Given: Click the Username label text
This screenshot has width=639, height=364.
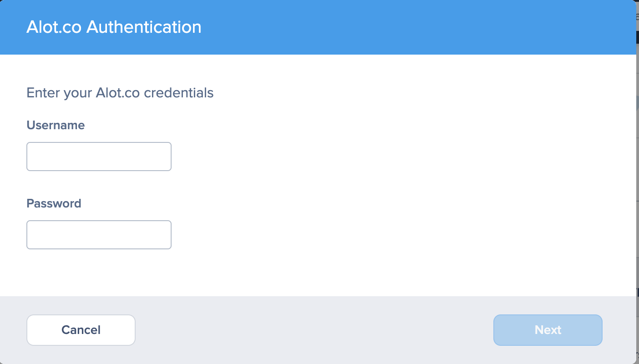Looking at the screenshot, I should click(56, 125).
